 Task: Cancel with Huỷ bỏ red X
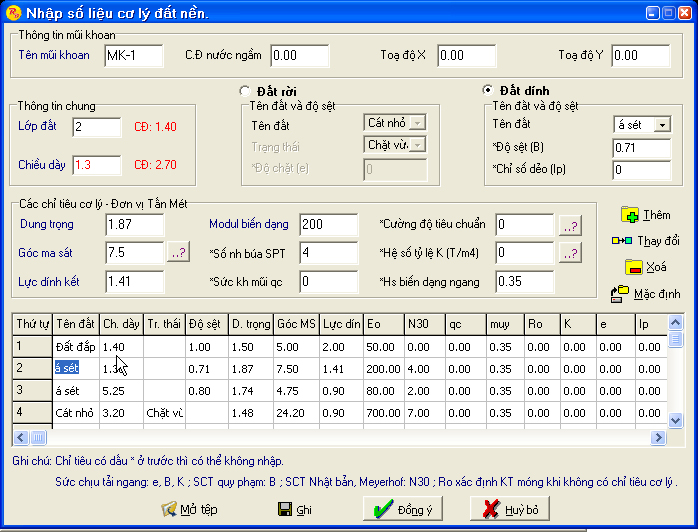click(x=490, y=510)
